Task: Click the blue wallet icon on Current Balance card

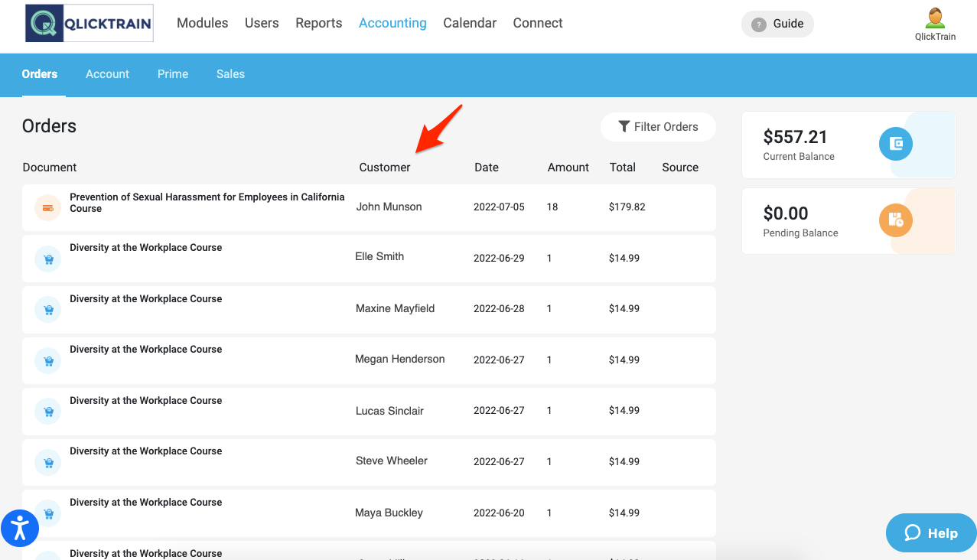Action: (x=896, y=144)
